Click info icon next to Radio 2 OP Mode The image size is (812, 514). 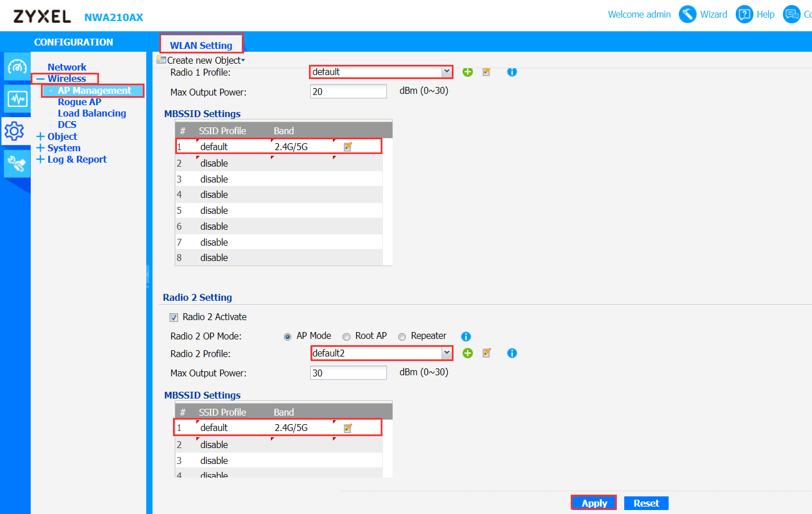click(x=465, y=336)
